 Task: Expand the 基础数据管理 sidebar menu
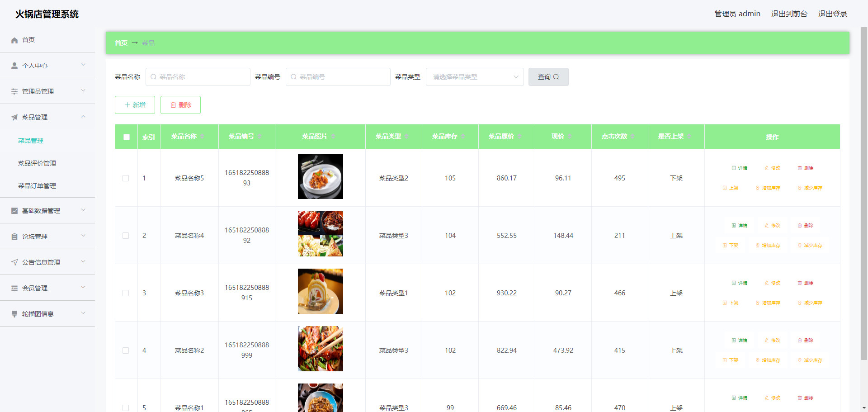coord(47,211)
